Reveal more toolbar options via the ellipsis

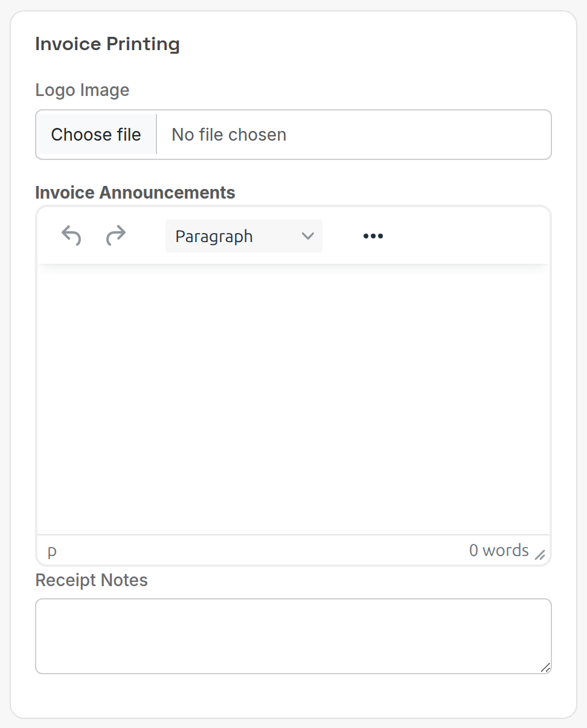[373, 236]
